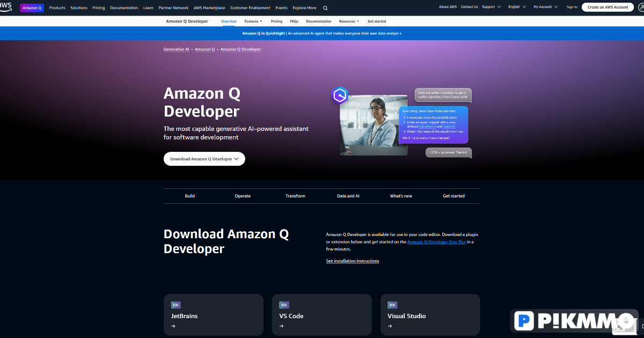Click the Sign In link
Viewport: 644px width, 338px height.
click(572, 7)
